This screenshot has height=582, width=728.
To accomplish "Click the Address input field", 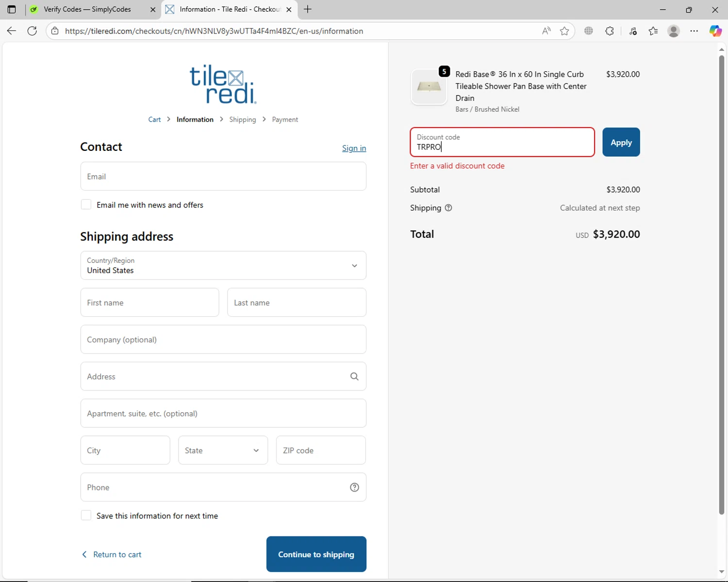I will 223,376.
